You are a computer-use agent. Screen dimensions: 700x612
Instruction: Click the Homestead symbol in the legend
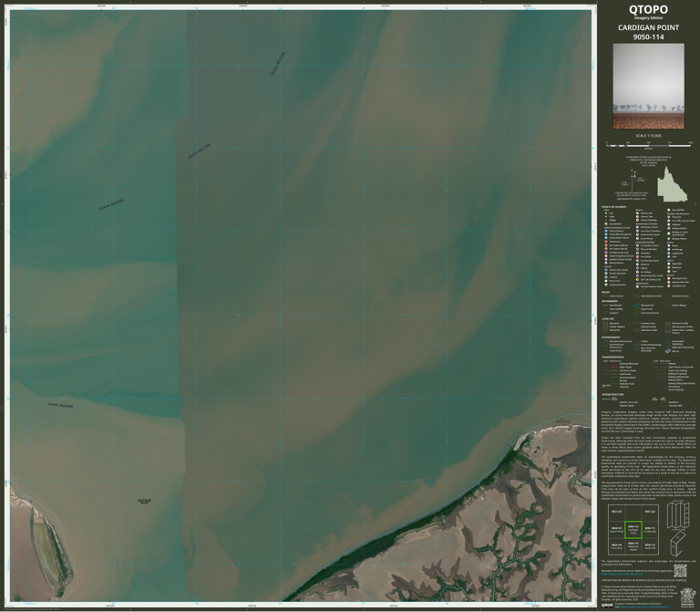606,223
